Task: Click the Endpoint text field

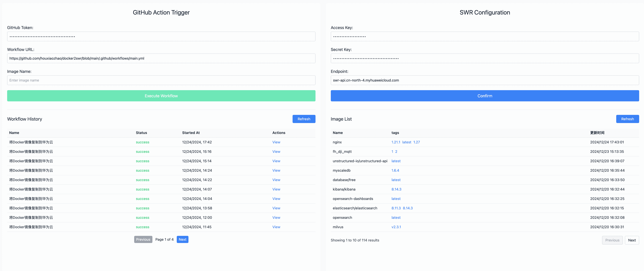Action: tap(484, 80)
